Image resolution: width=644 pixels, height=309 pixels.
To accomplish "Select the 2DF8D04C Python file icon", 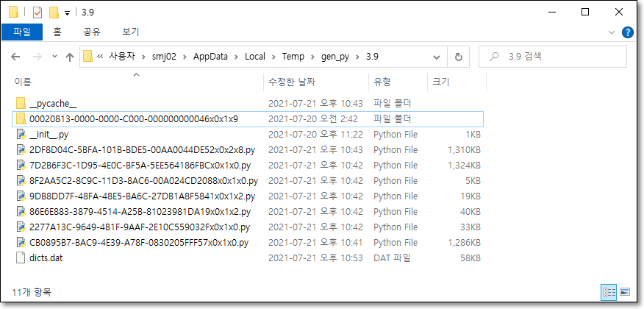I will [21, 149].
